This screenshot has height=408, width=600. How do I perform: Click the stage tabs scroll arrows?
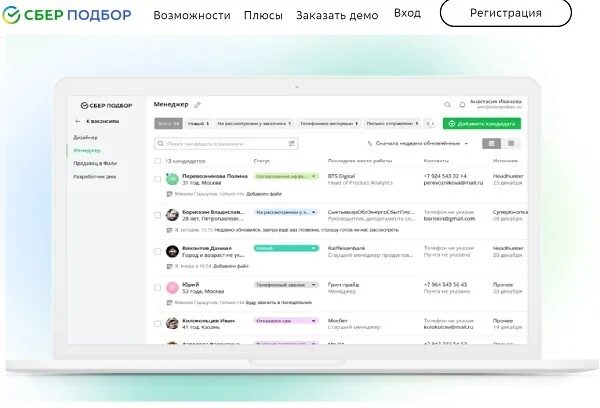(x=430, y=124)
